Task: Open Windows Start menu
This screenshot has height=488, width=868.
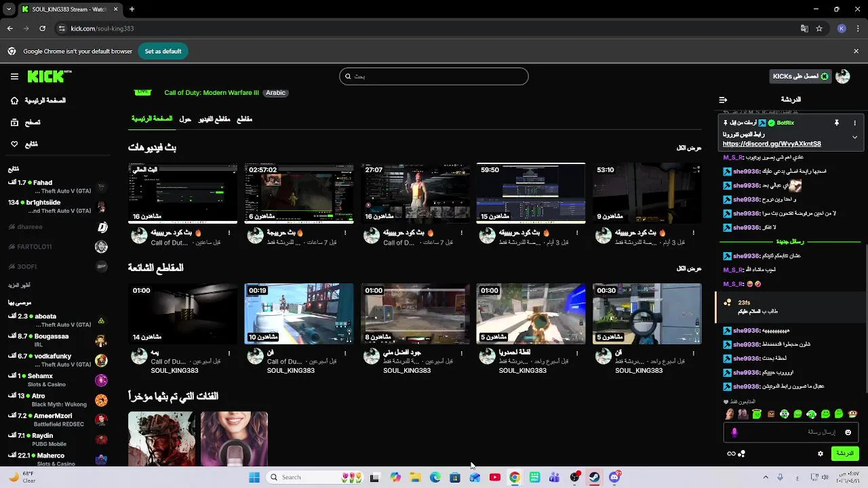Action: 254,477
